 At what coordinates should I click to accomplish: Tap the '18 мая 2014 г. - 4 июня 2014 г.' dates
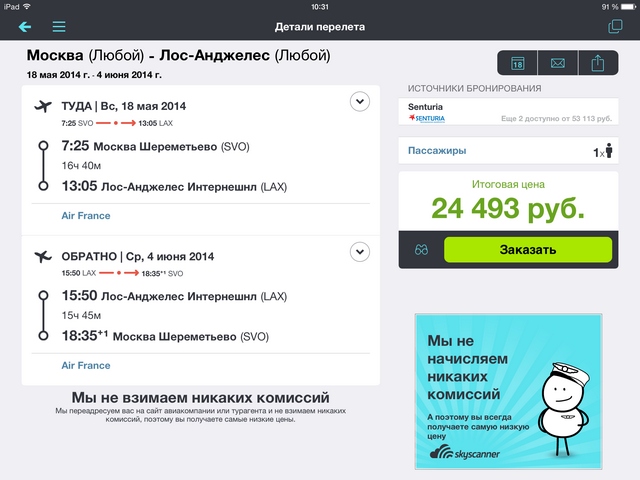coord(94,75)
